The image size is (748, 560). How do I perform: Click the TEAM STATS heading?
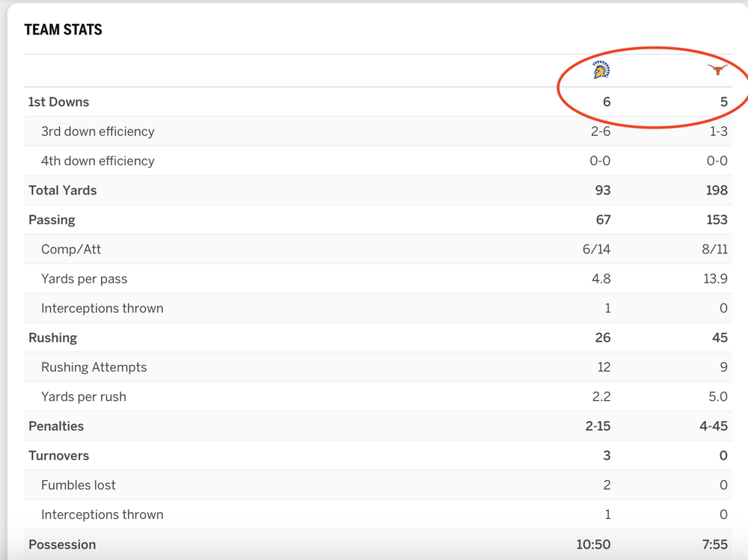tap(64, 30)
